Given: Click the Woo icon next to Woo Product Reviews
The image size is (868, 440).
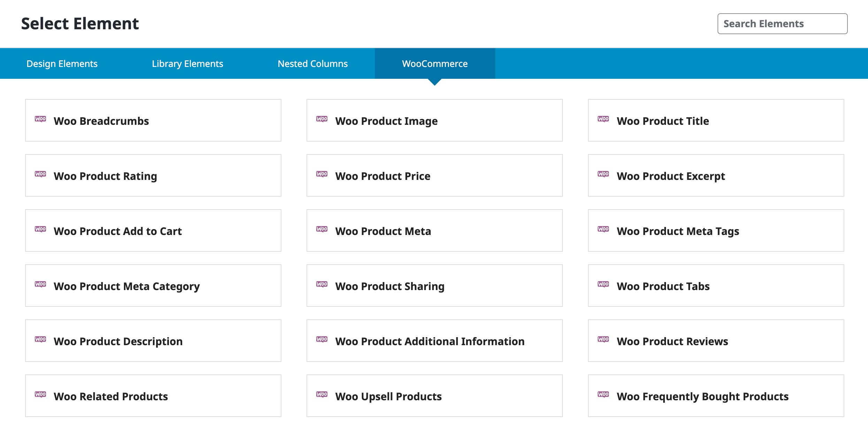Looking at the screenshot, I should (603, 340).
